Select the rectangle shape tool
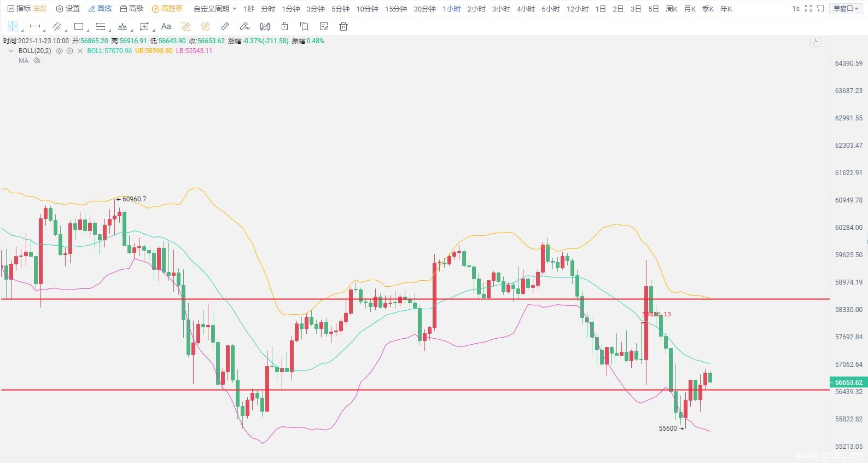This screenshot has width=868, height=463. tap(79, 26)
